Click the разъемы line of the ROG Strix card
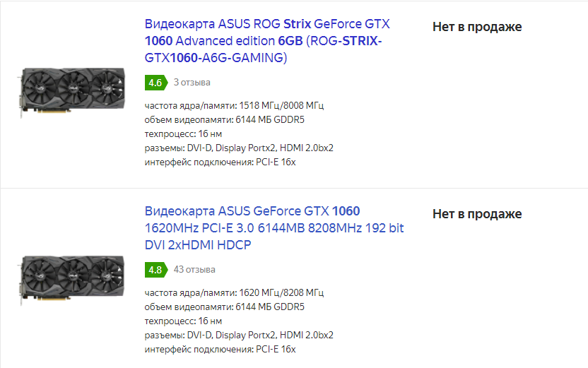This screenshot has width=588, height=368. click(x=239, y=148)
